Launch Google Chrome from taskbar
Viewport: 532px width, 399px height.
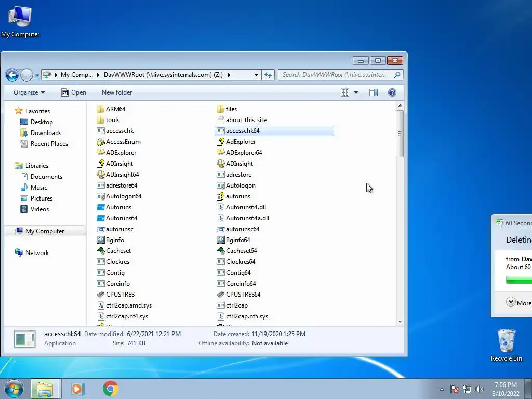click(111, 389)
